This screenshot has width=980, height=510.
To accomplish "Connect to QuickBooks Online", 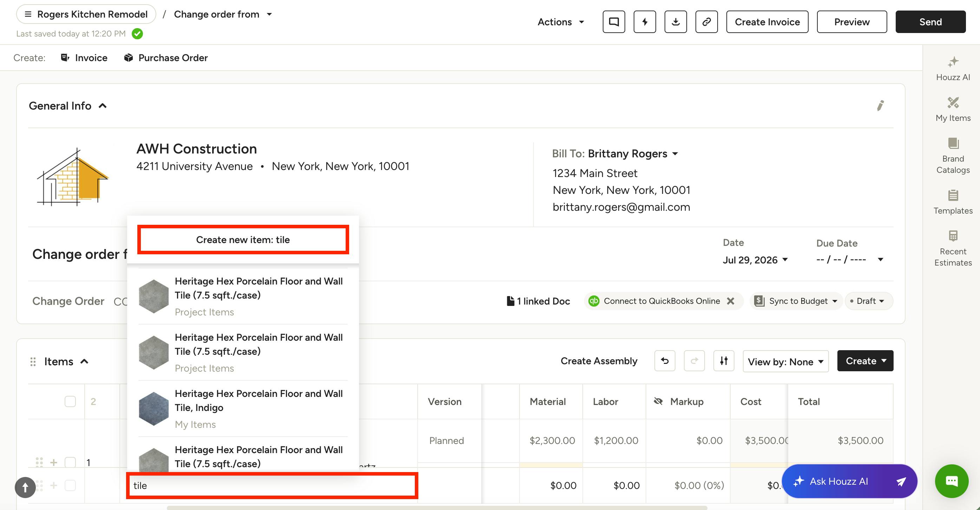I will tap(661, 301).
